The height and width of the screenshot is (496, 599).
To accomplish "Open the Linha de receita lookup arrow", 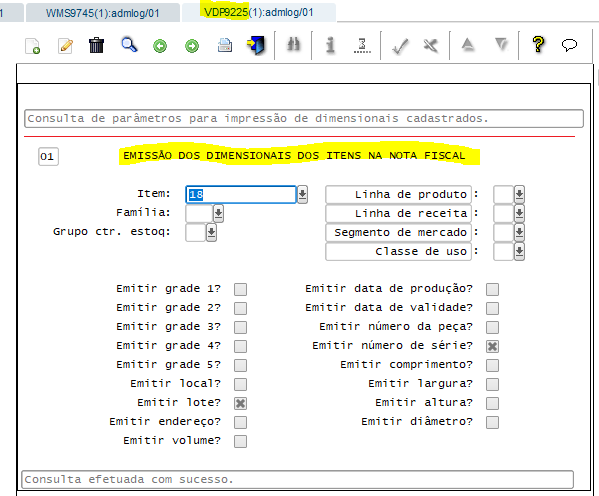I will tap(519, 214).
